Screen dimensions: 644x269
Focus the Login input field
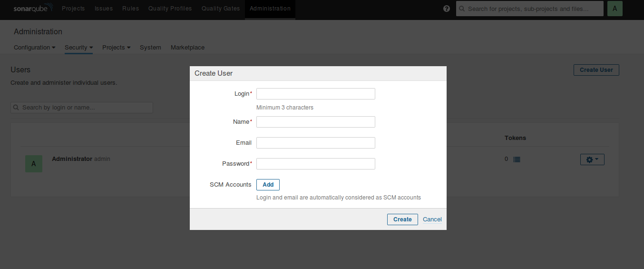coord(316,94)
